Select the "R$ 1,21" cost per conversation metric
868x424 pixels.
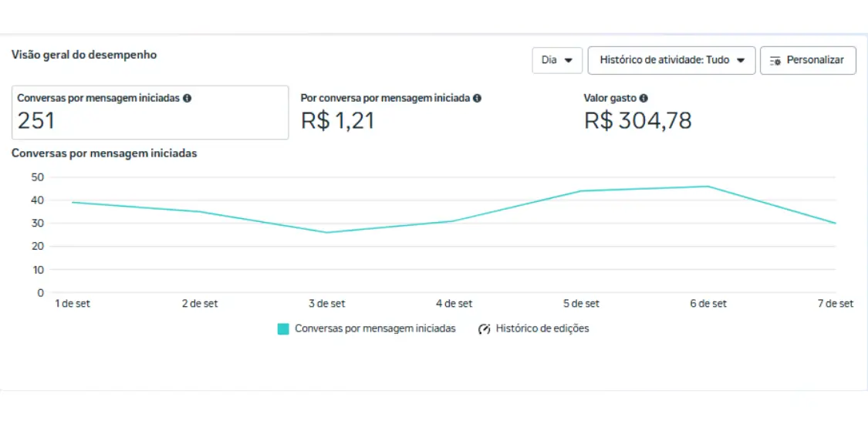[x=337, y=121]
